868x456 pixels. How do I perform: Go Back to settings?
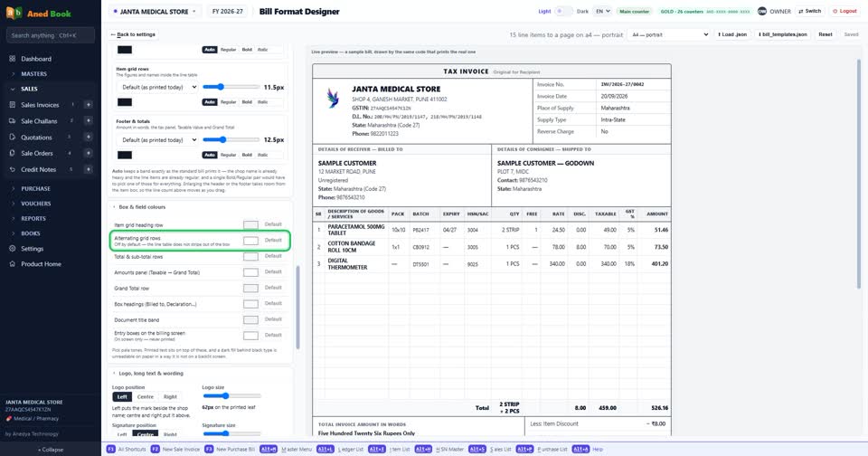(133, 34)
